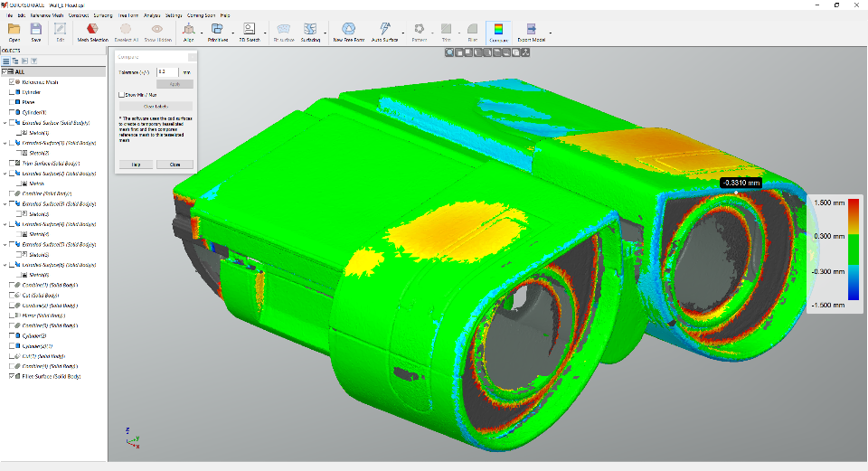Open the Reference Mesh menu
The height and width of the screenshot is (471, 868).
pyautogui.click(x=47, y=15)
